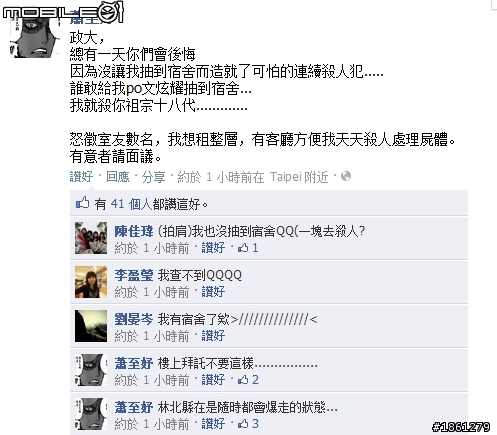Click the Mobile01 logo watermark
This screenshot has height=435, width=497.
coord(63,13)
